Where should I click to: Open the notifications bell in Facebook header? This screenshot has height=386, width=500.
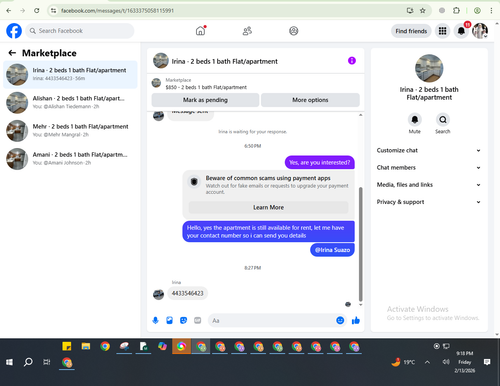[461, 31]
